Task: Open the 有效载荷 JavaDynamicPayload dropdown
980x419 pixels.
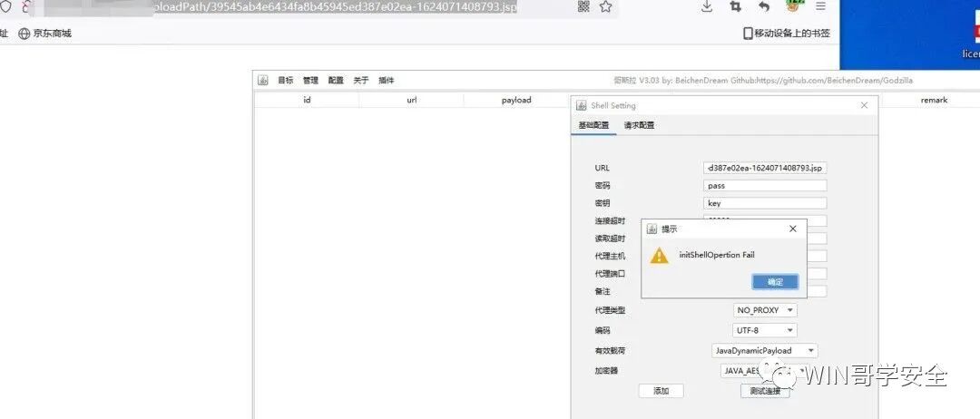Action: tap(765, 351)
